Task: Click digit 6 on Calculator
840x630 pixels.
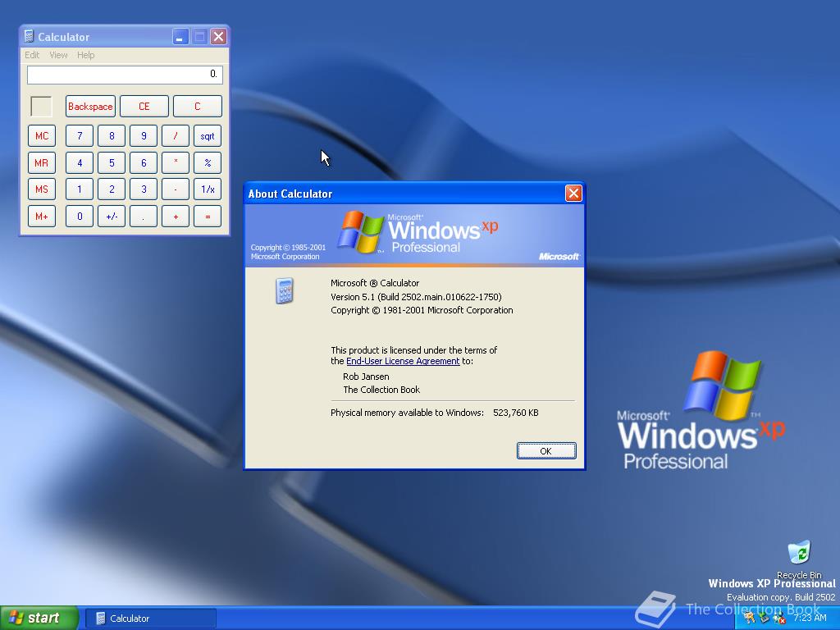Action: point(144,163)
